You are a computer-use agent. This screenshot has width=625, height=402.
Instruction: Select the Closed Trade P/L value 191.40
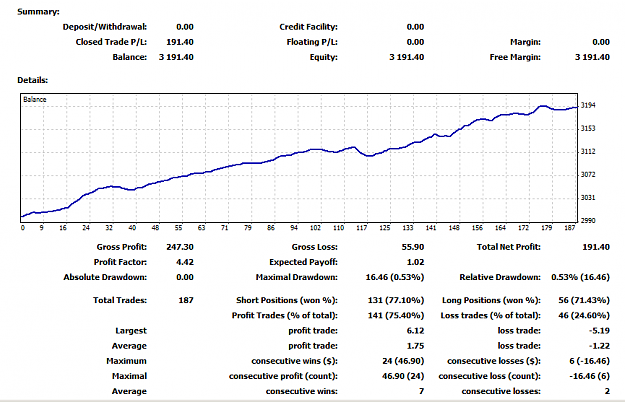pyautogui.click(x=180, y=42)
